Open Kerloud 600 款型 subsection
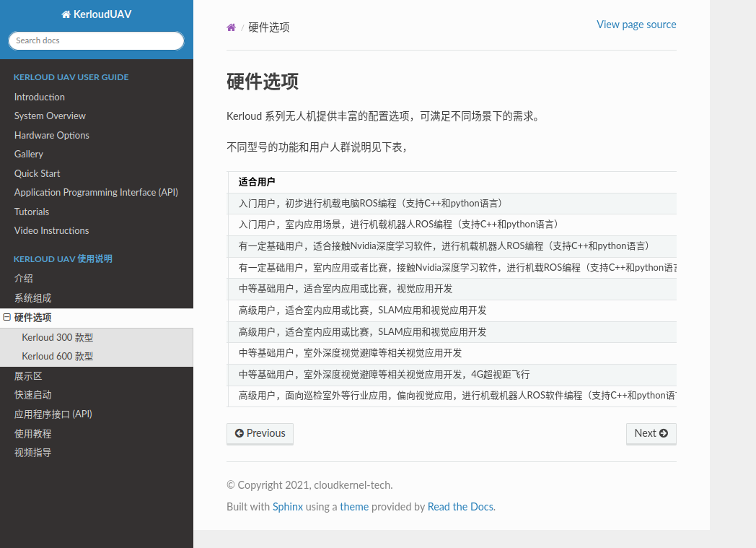 click(58, 356)
